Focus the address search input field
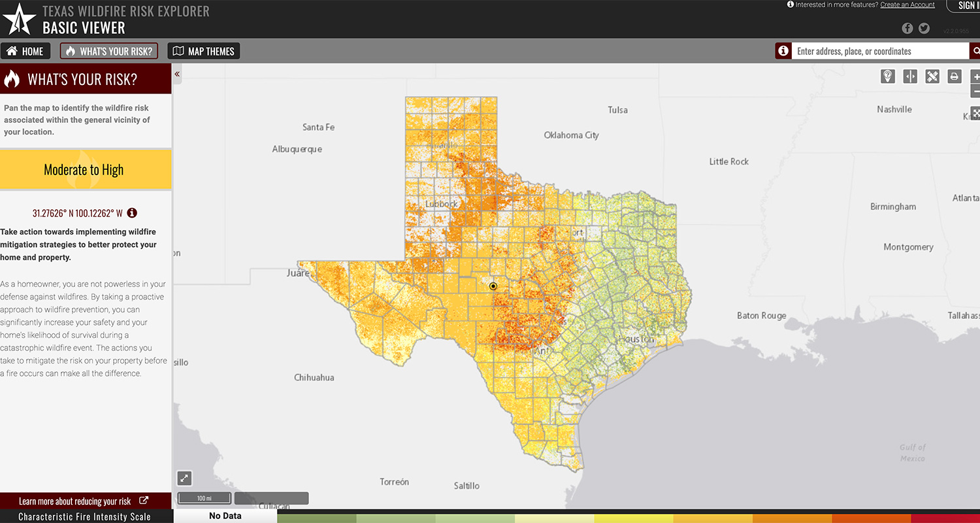The height and width of the screenshot is (523, 980). tap(880, 51)
